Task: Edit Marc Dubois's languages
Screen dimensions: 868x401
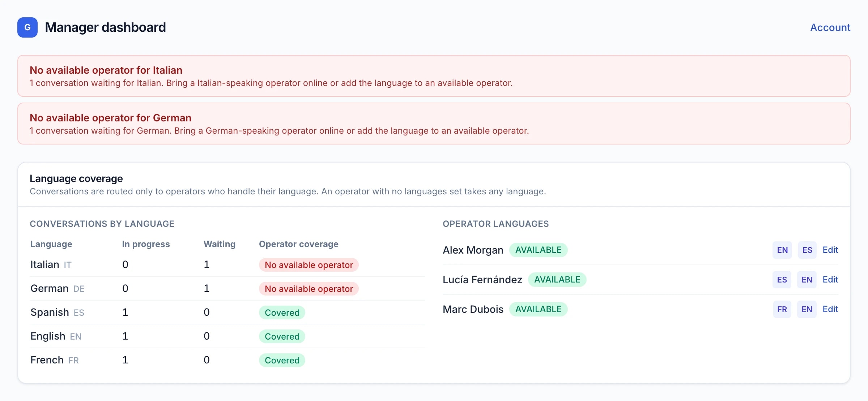Action: point(830,309)
